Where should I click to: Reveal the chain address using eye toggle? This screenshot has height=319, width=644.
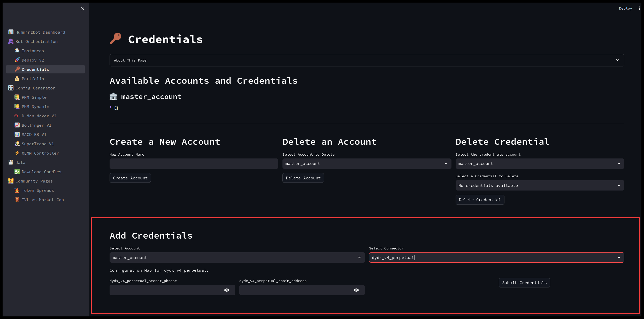pyautogui.click(x=356, y=290)
